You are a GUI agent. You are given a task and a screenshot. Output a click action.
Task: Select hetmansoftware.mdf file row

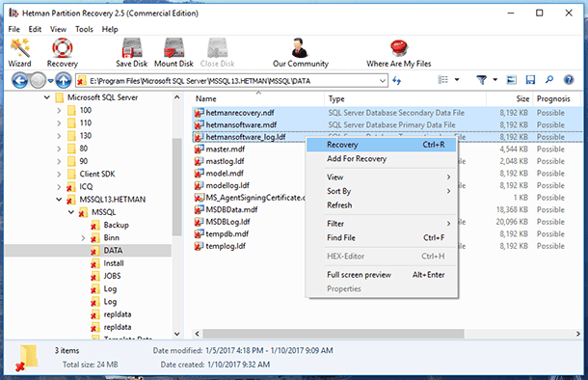click(388, 125)
